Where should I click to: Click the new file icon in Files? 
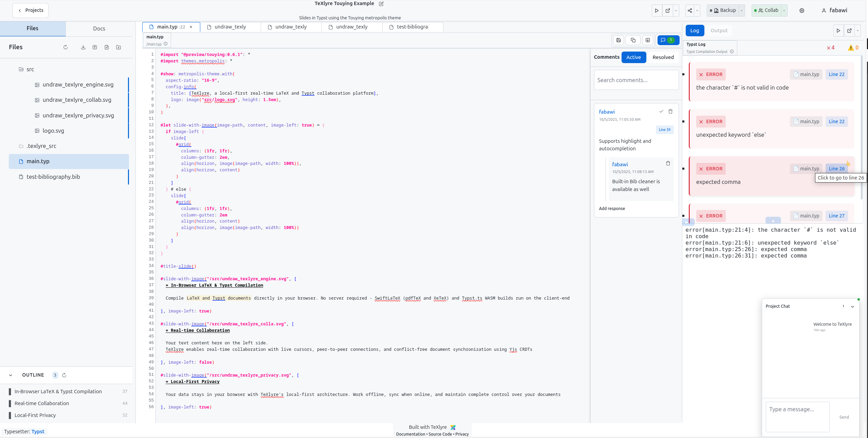pyautogui.click(x=107, y=47)
